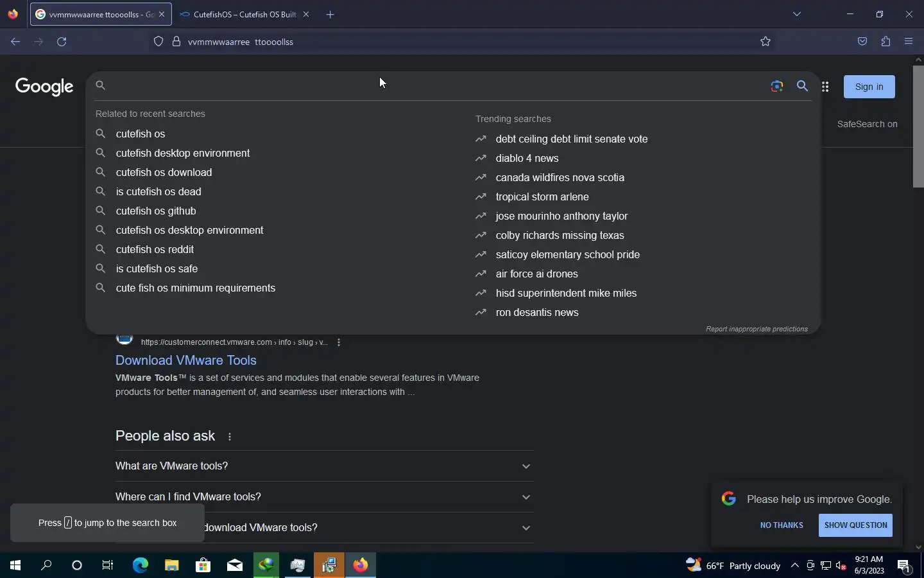924x578 pixels.
Task: Open trending "ron desantis news"
Action: coord(537,312)
